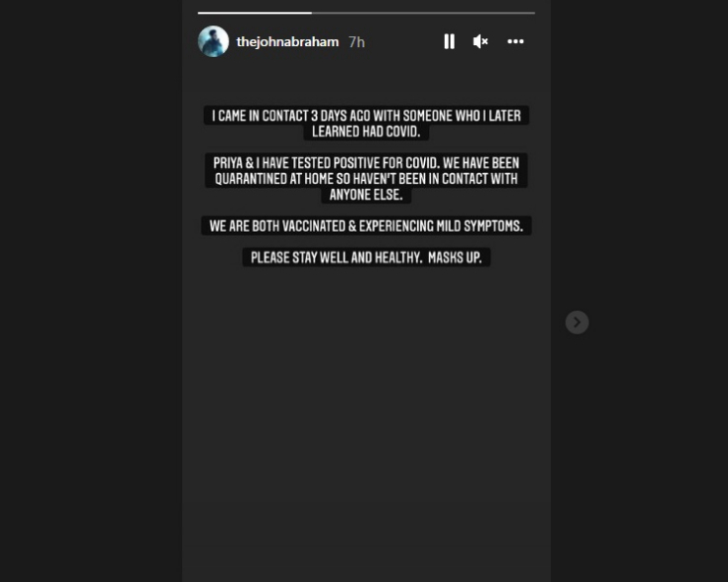Open the three-dots more options menu
The image size is (728, 582).
click(x=516, y=41)
